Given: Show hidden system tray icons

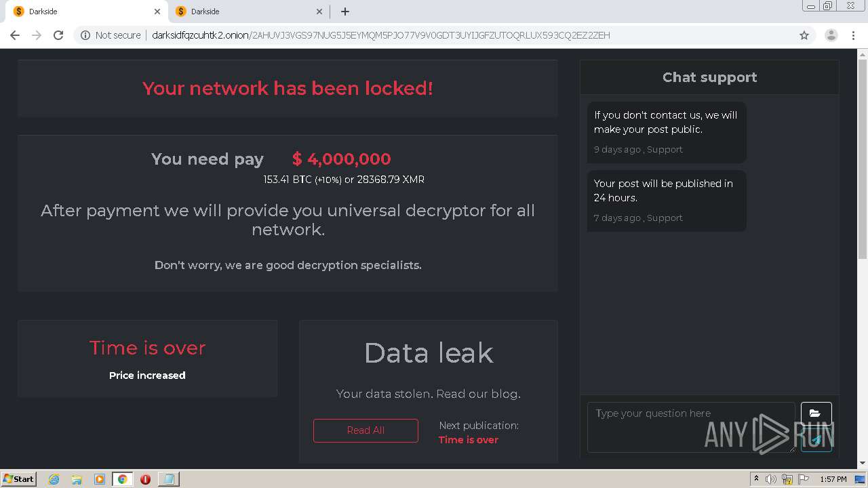Looking at the screenshot, I should coord(756,479).
